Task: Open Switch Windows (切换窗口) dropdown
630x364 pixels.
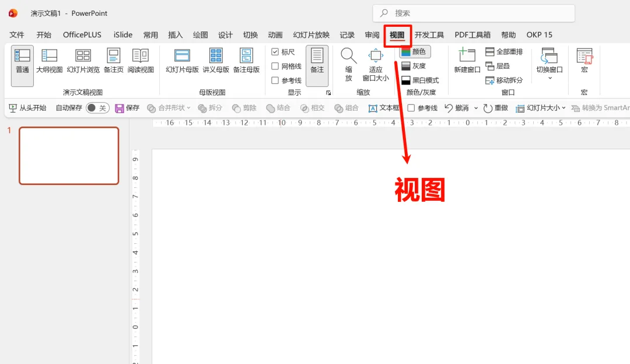Action: click(x=549, y=64)
